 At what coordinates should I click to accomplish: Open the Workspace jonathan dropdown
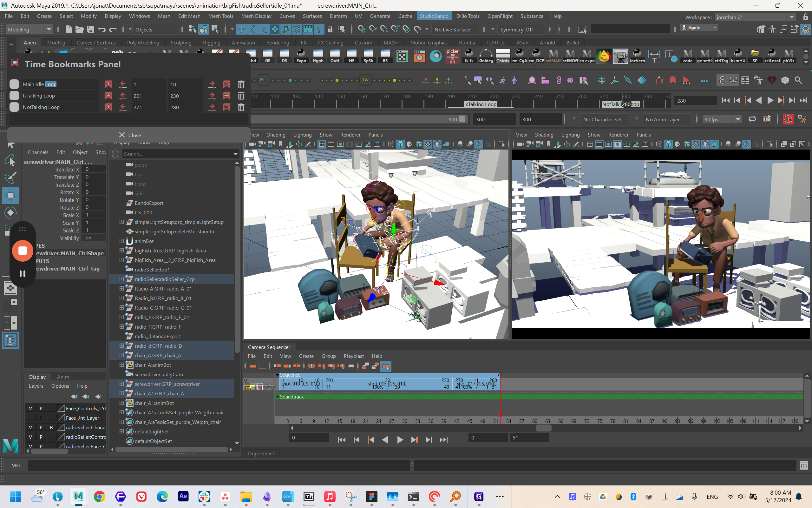755,17
